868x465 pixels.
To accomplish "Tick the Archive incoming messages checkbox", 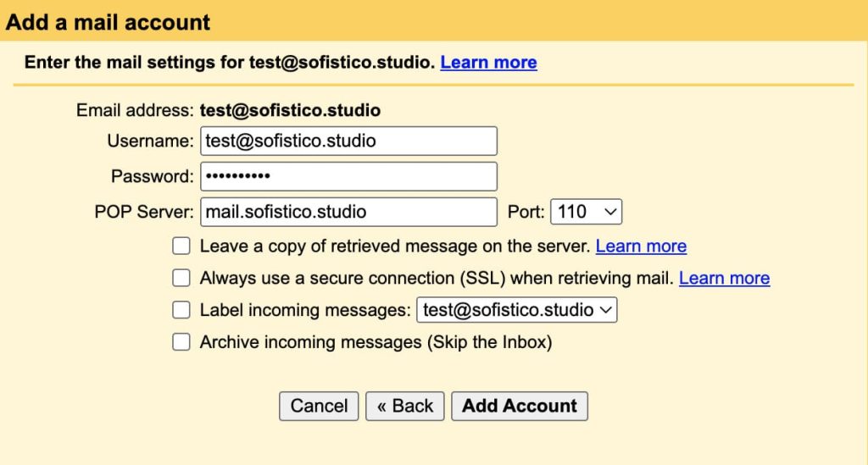I will [181, 342].
